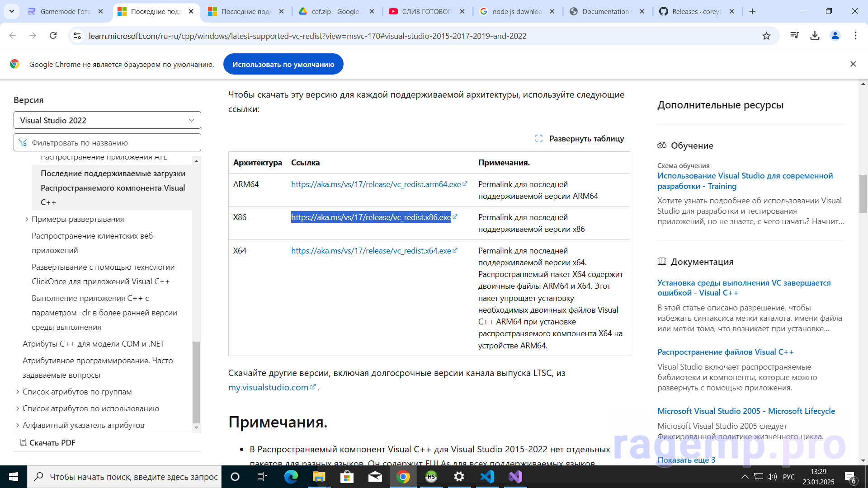Click Показать еще 3 link
Screen dimensions: 868x488
pos(686,460)
